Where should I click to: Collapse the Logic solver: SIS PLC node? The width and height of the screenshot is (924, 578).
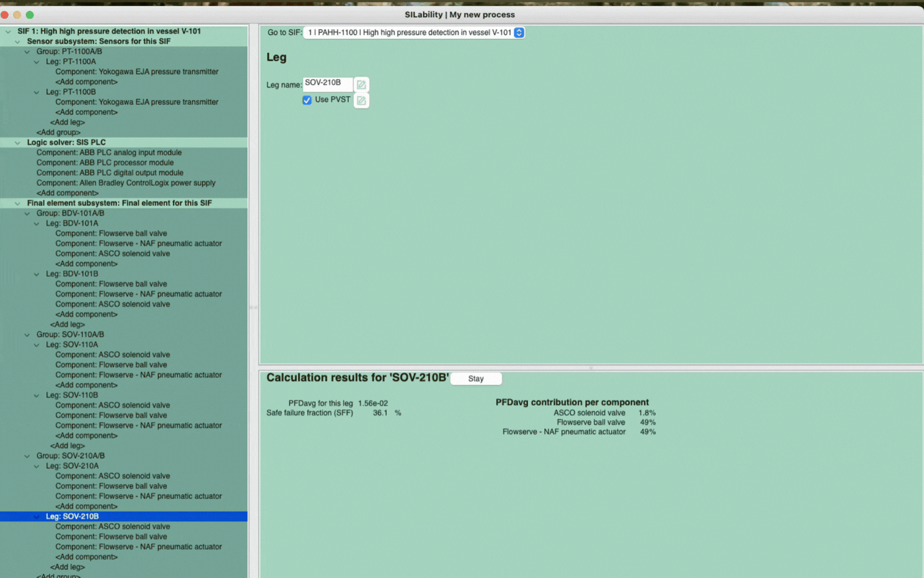point(17,143)
